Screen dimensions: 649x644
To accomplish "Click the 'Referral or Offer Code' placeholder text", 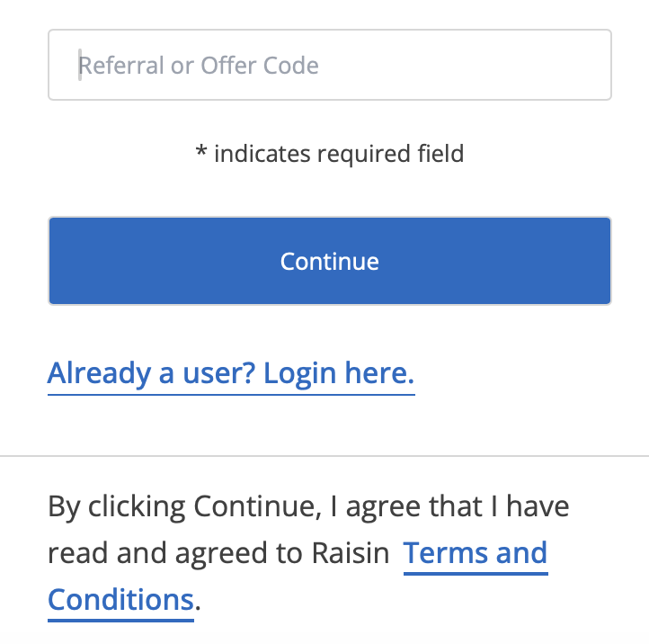I will (x=198, y=66).
